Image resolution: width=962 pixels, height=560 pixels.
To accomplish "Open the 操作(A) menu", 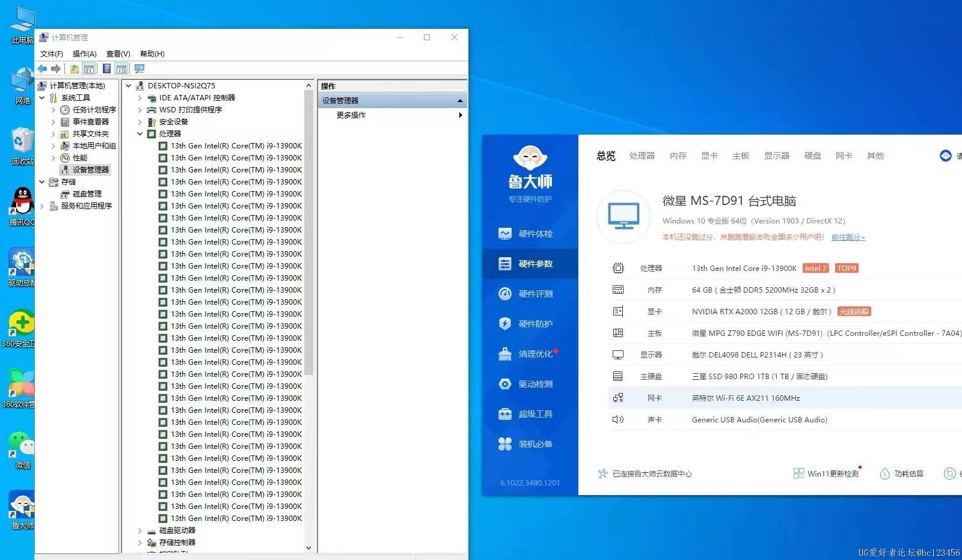I will (x=85, y=53).
